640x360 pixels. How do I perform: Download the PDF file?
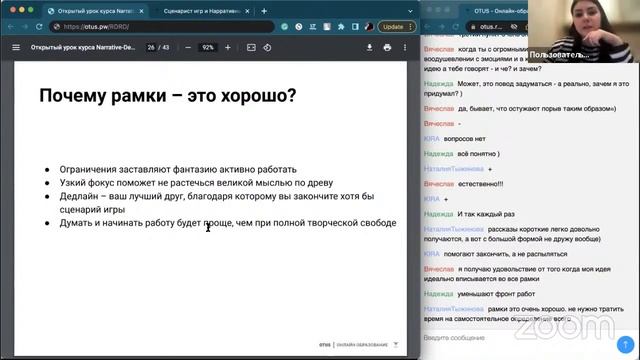pos(369,47)
